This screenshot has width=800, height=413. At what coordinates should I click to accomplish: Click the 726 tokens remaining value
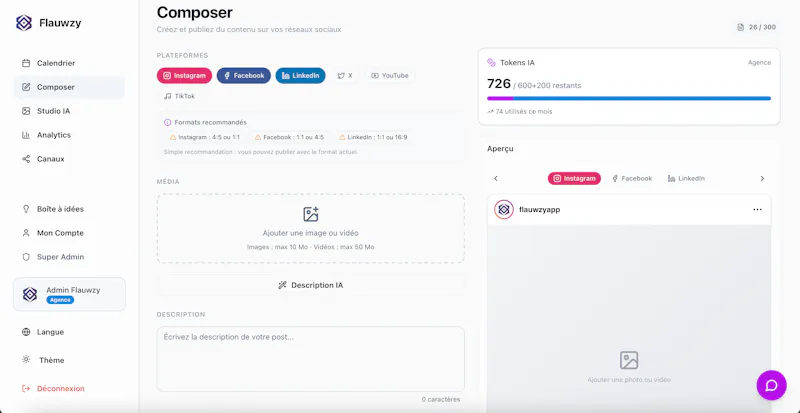pos(499,84)
